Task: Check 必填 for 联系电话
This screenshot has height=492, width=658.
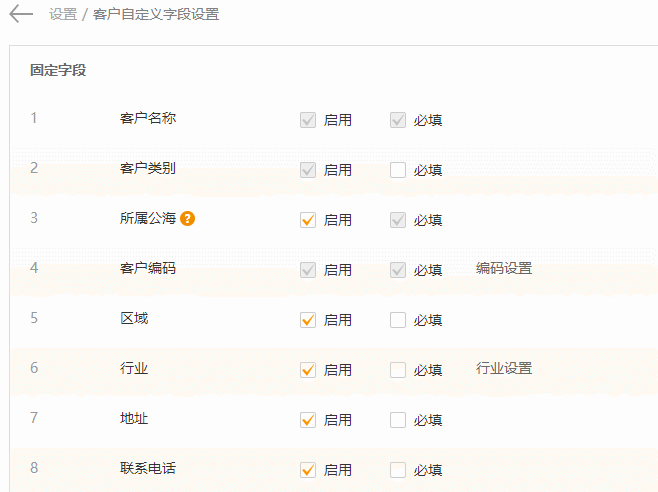Action: click(x=398, y=470)
